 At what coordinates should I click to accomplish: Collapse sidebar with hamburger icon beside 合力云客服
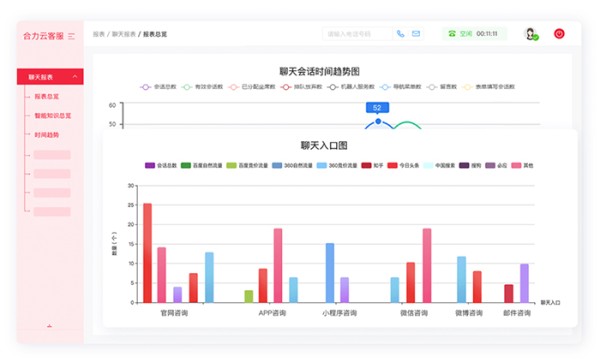tap(72, 36)
